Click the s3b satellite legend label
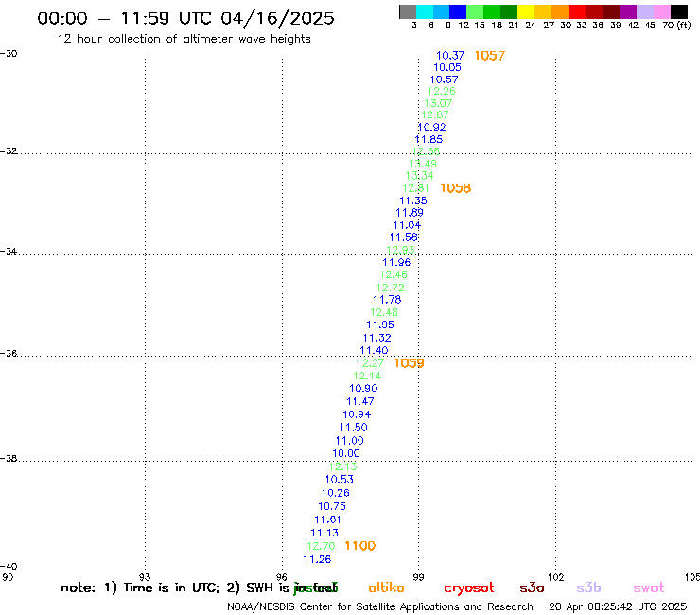This screenshot has height=615, width=700. (x=588, y=588)
